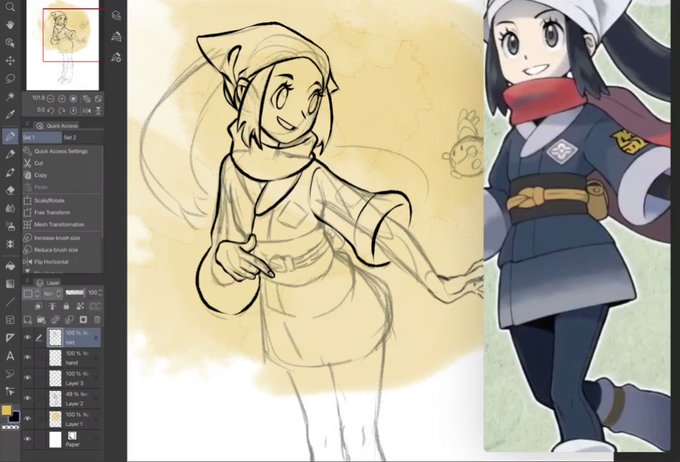The height and width of the screenshot is (462, 680).
Task: Flip canvas horizontally in Navigator
Action: [x=87, y=111]
